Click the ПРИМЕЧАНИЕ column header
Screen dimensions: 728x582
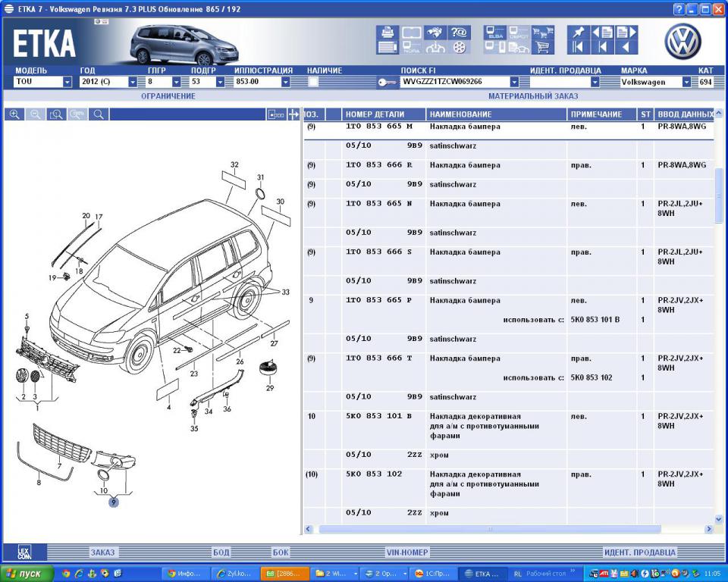(x=601, y=114)
